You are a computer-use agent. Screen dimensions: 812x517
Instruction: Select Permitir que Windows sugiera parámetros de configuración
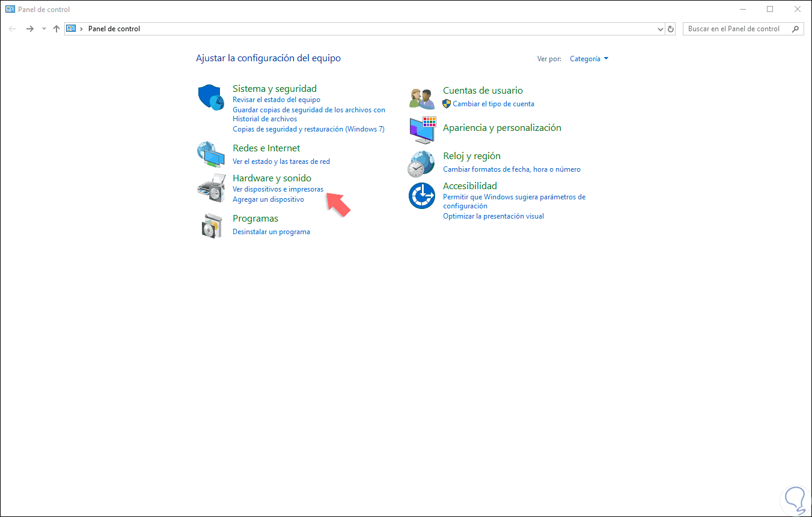coord(514,201)
